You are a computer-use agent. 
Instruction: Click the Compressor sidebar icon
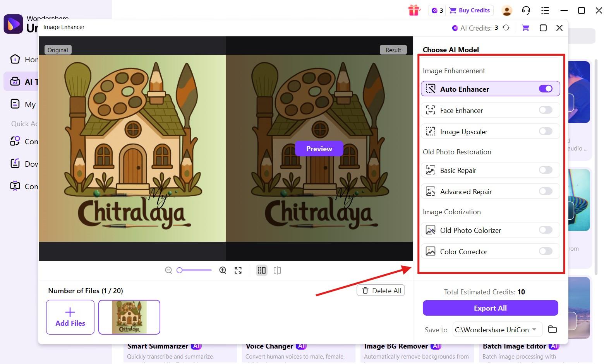15,186
